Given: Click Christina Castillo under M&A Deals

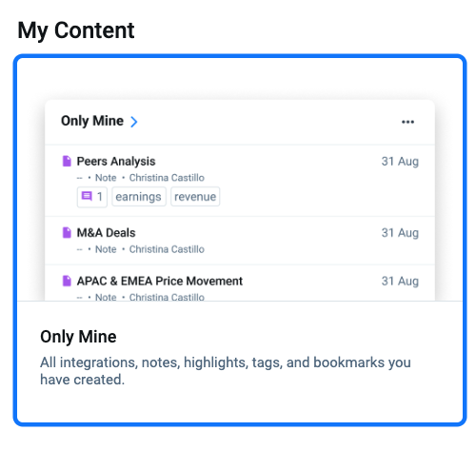Looking at the screenshot, I should [x=167, y=249].
